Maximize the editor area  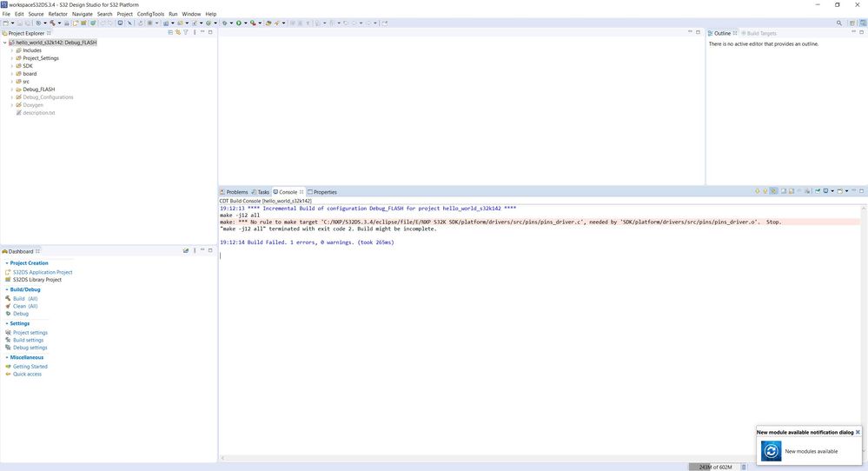(698, 32)
